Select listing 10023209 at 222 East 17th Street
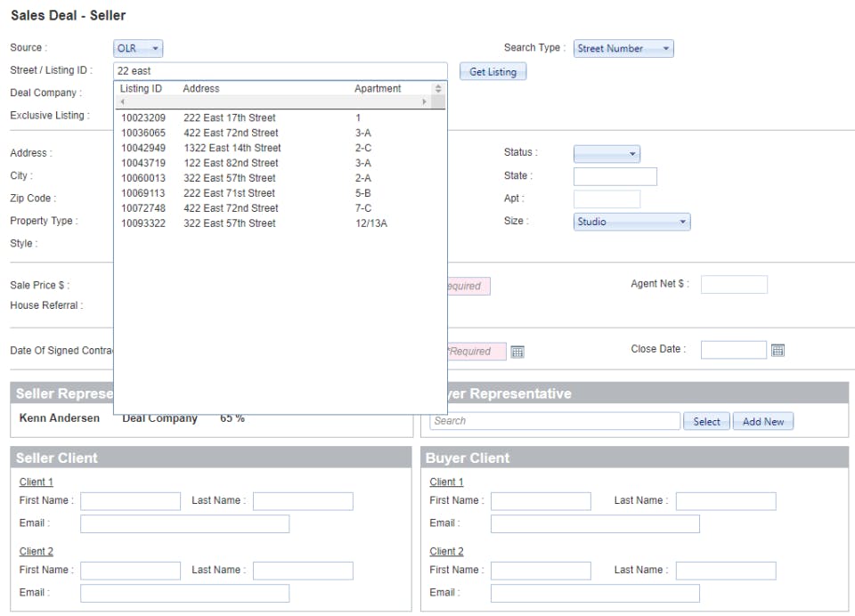 click(281, 118)
